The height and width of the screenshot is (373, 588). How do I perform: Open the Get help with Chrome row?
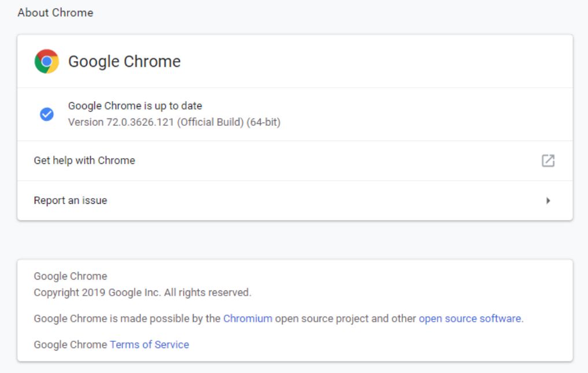click(x=84, y=161)
